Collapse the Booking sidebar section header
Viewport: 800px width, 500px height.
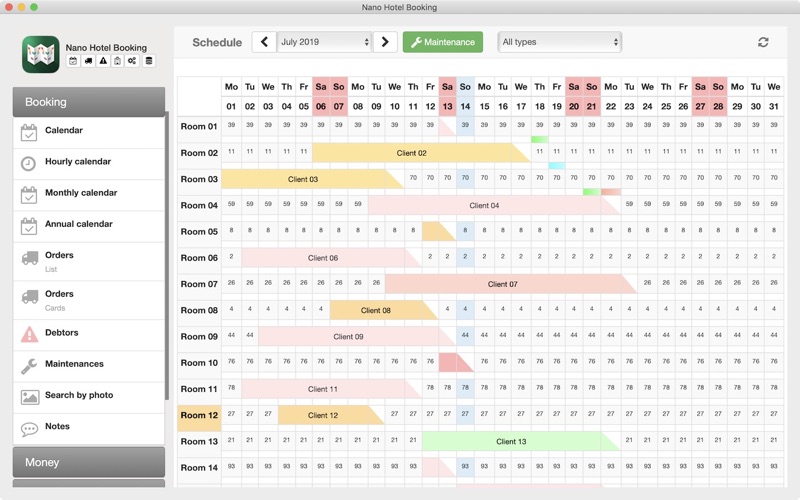(88, 102)
